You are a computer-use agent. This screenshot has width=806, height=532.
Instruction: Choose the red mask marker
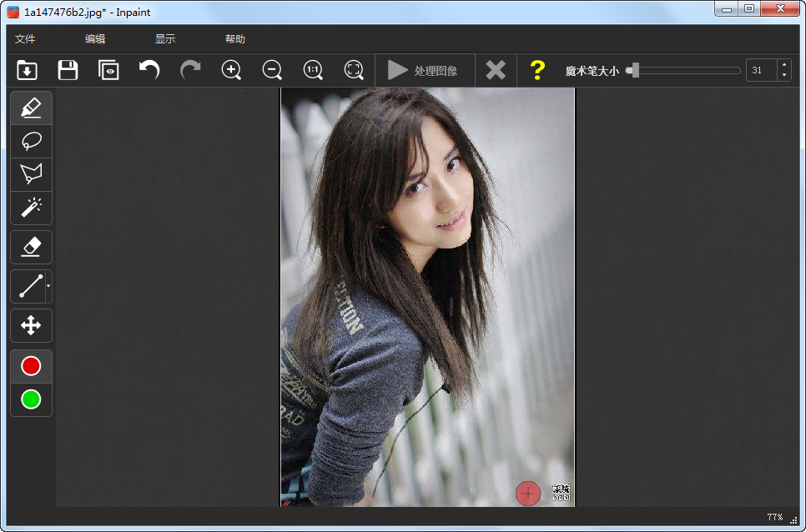click(x=31, y=366)
